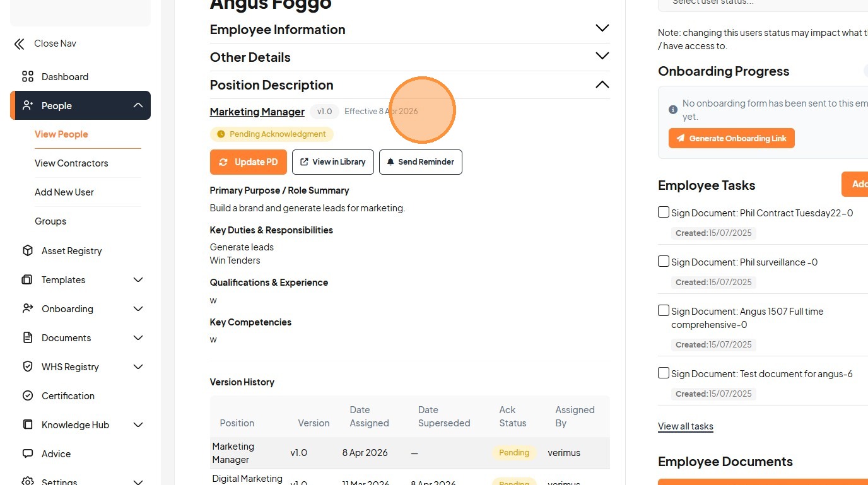Select Add New User menu item

(x=64, y=192)
